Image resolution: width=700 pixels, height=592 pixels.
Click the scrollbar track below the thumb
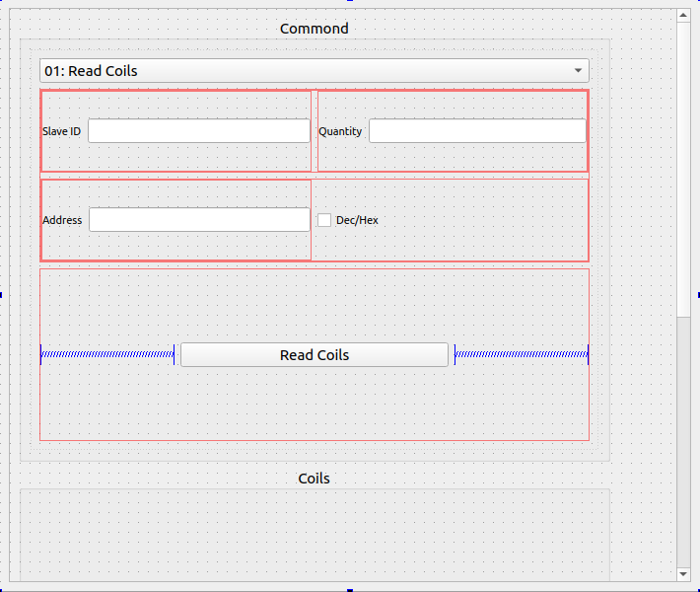683,444
